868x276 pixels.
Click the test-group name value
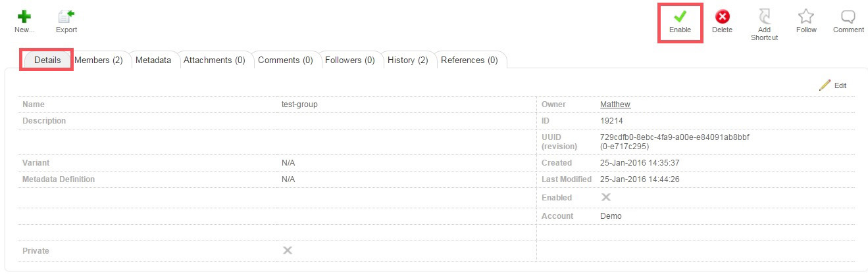299,104
